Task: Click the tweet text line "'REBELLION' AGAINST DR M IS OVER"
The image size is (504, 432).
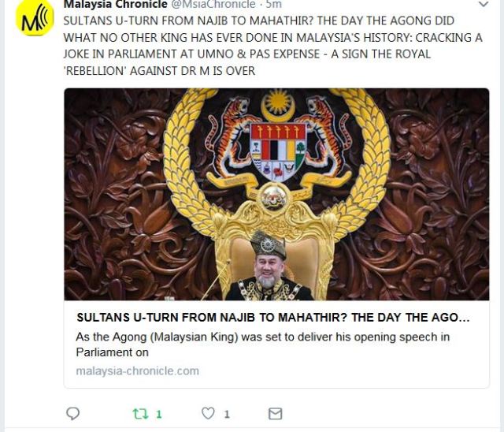Action: [x=160, y=71]
